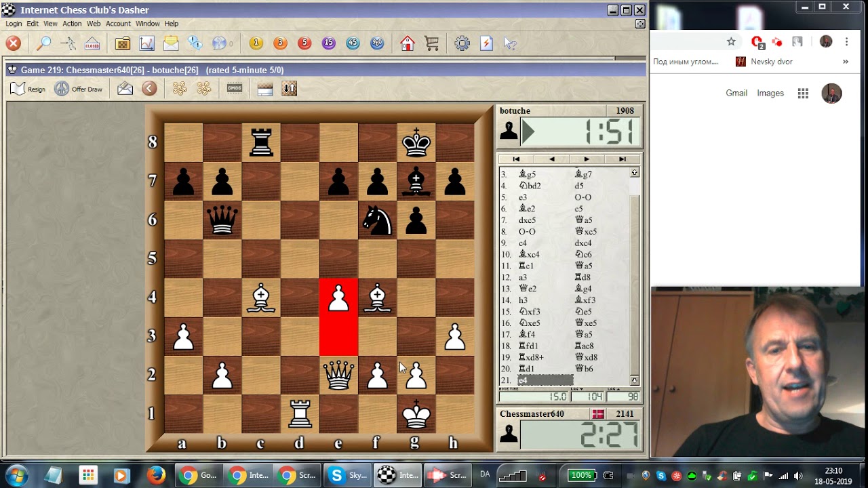
Task: Open the Action menu
Action: [72, 24]
